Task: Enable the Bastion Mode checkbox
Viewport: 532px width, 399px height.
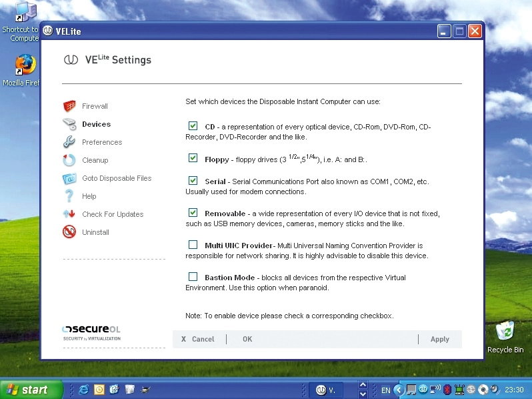Action: click(x=193, y=276)
